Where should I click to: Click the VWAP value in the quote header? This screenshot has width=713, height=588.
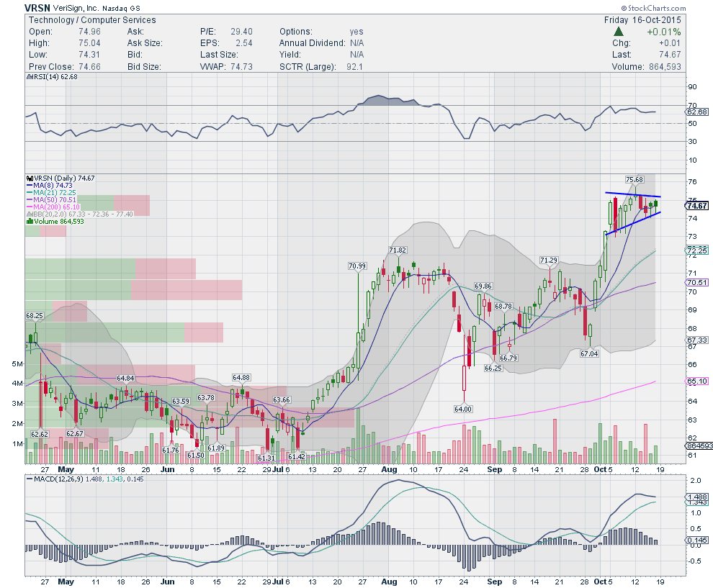[x=241, y=67]
